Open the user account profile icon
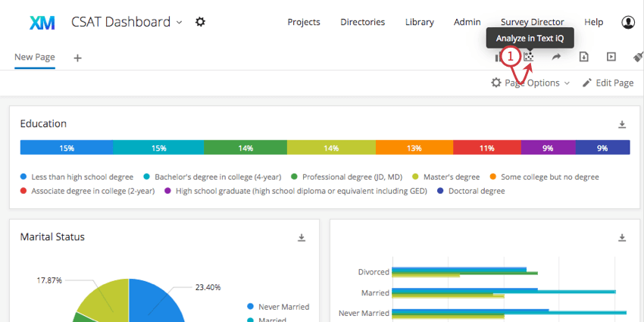Screen dimensions: 644x322 click(x=628, y=23)
